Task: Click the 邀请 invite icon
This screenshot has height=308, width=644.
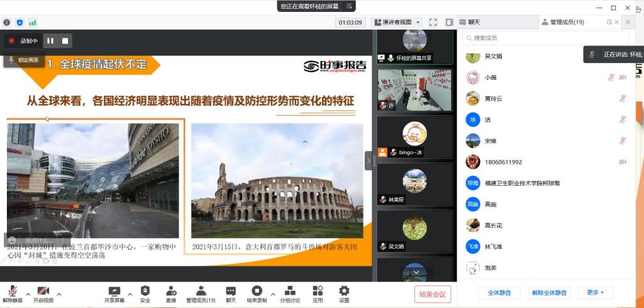Action: [x=171, y=292]
